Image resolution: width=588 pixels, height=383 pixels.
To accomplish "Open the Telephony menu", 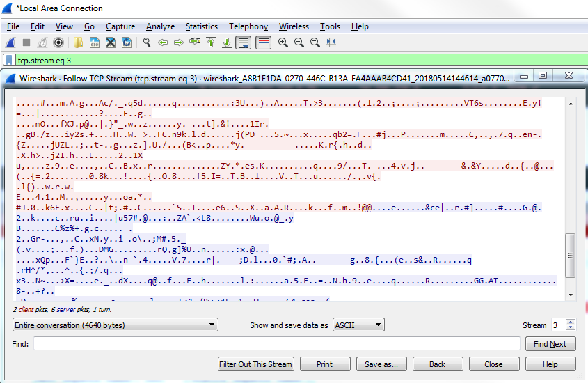I will [x=248, y=26].
